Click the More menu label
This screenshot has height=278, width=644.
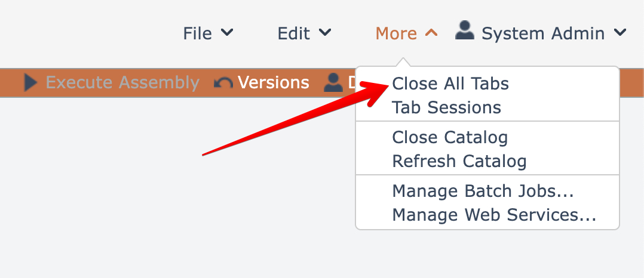click(x=396, y=33)
